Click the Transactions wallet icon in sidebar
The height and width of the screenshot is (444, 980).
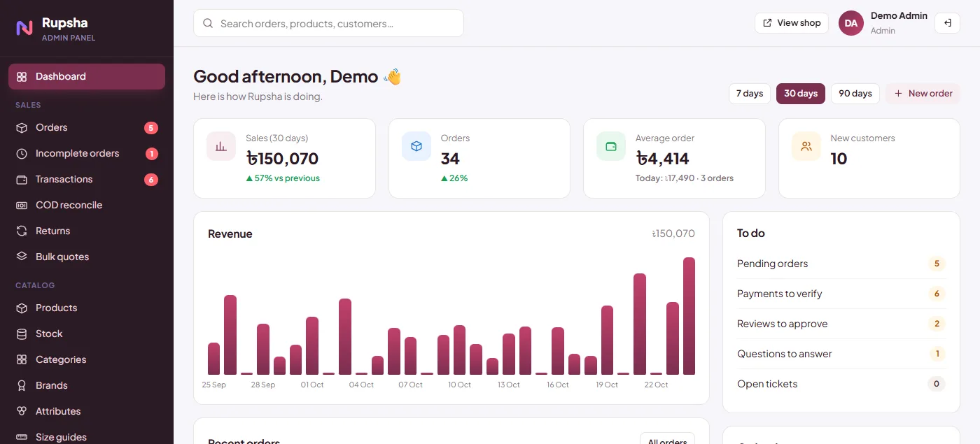coord(22,180)
